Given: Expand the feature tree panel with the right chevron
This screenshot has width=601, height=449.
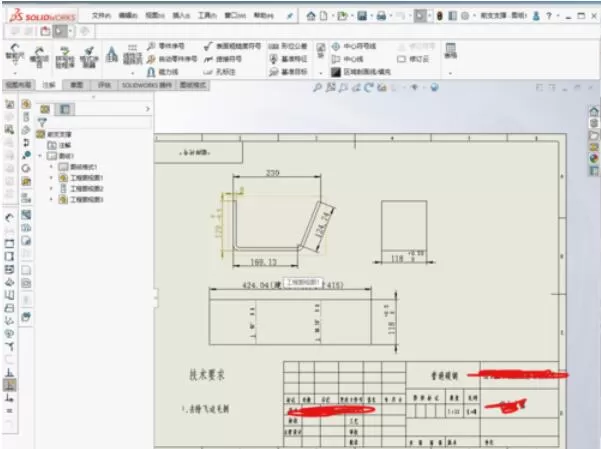Looking at the screenshot, I should pyautogui.click(x=148, y=109).
